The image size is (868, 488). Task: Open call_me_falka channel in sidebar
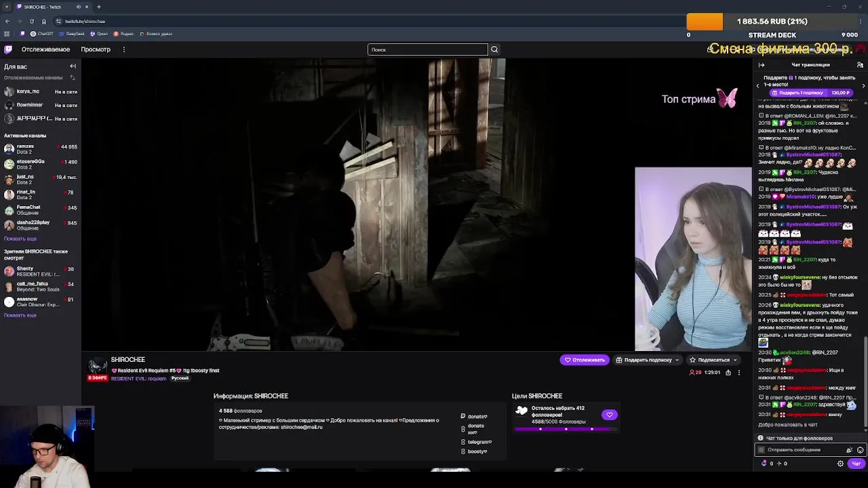click(x=41, y=286)
